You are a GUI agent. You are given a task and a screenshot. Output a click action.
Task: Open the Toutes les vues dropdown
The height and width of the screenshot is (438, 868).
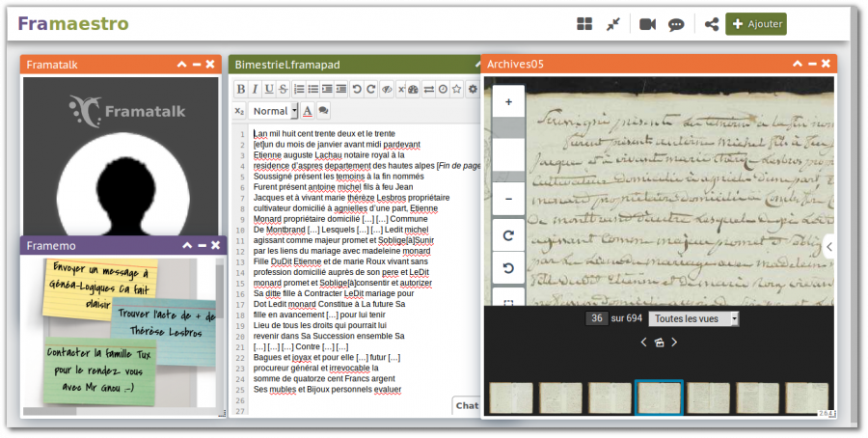(x=693, y=318)
